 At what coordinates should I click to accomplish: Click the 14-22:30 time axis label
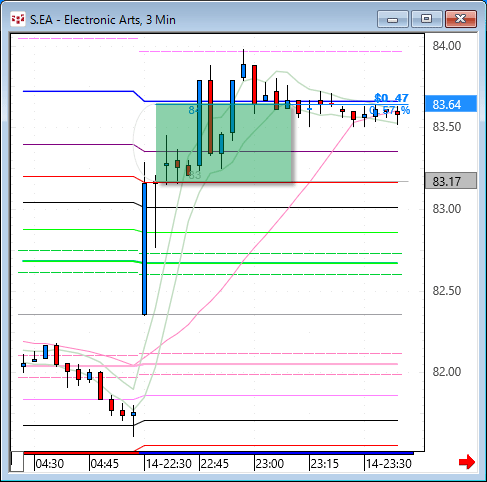169,463
